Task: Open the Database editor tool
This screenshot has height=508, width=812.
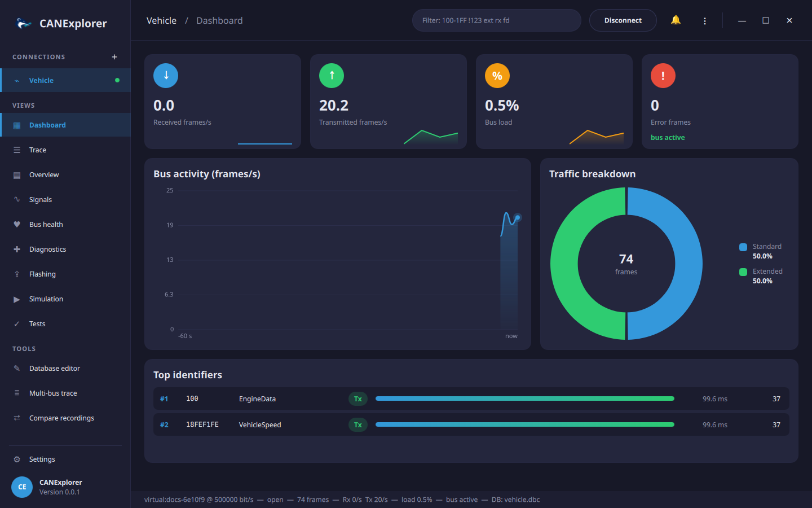Action: (x=65, y=369)
